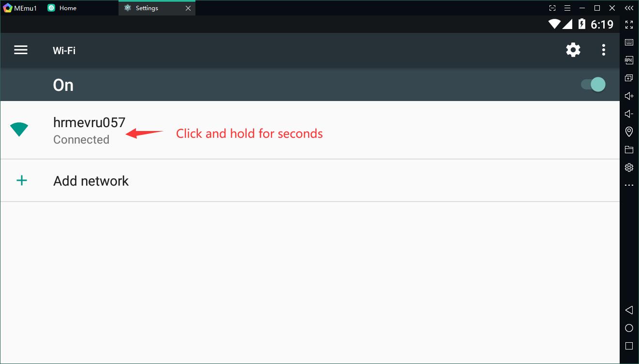Select the hrmevru057 connected network
The image size is (639, 364).
89,130
